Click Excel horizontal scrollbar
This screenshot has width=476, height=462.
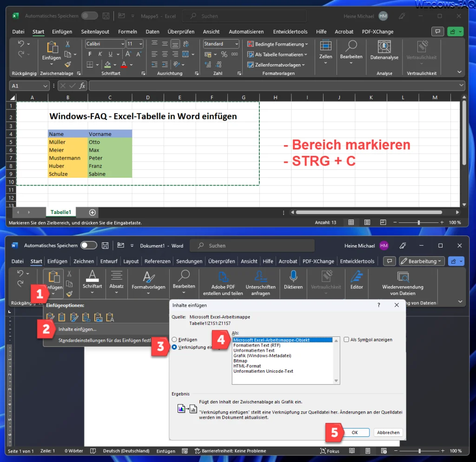(369, 212)
